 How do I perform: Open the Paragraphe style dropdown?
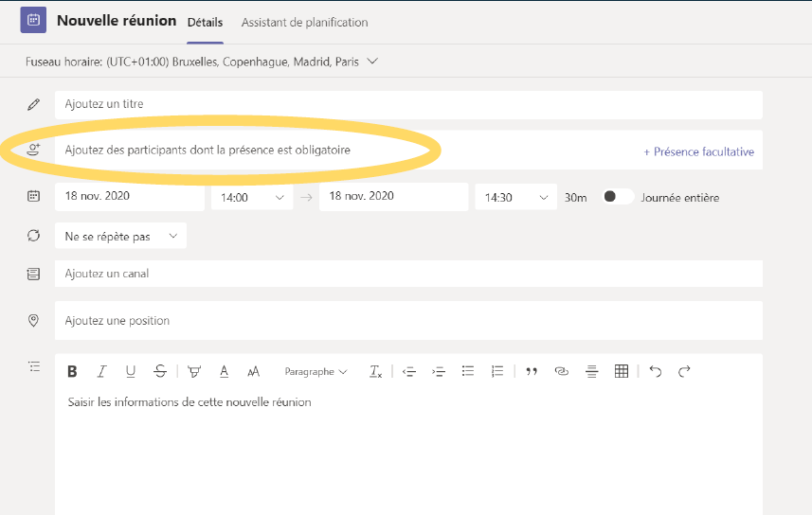click(316, 372)
